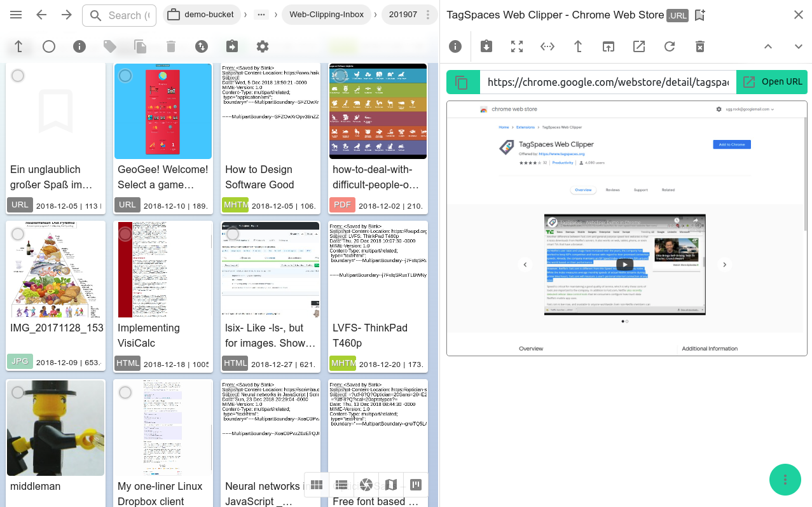
Task: Toggle select-all circle in file list toolbar
Action: point(49,46)
